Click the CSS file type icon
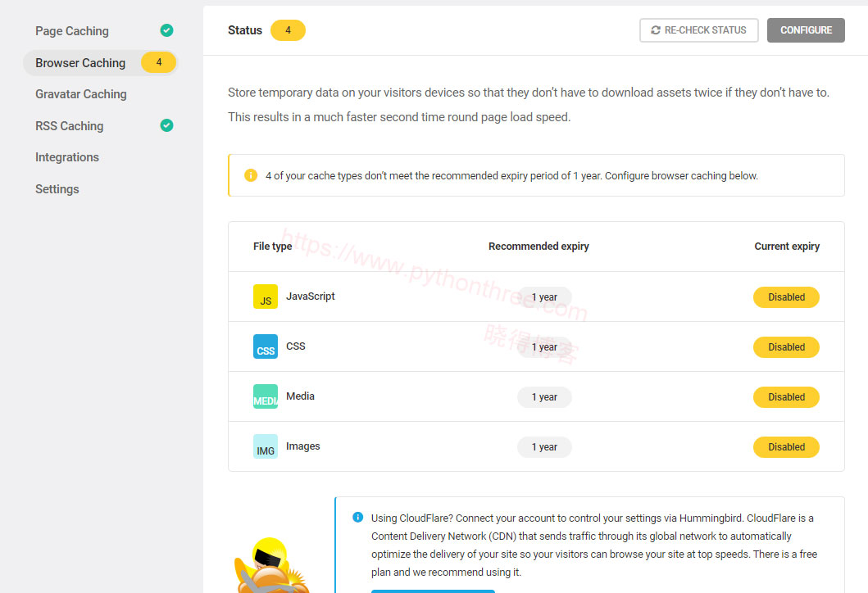This screenshot has width=868, height=593. (266, 346)
